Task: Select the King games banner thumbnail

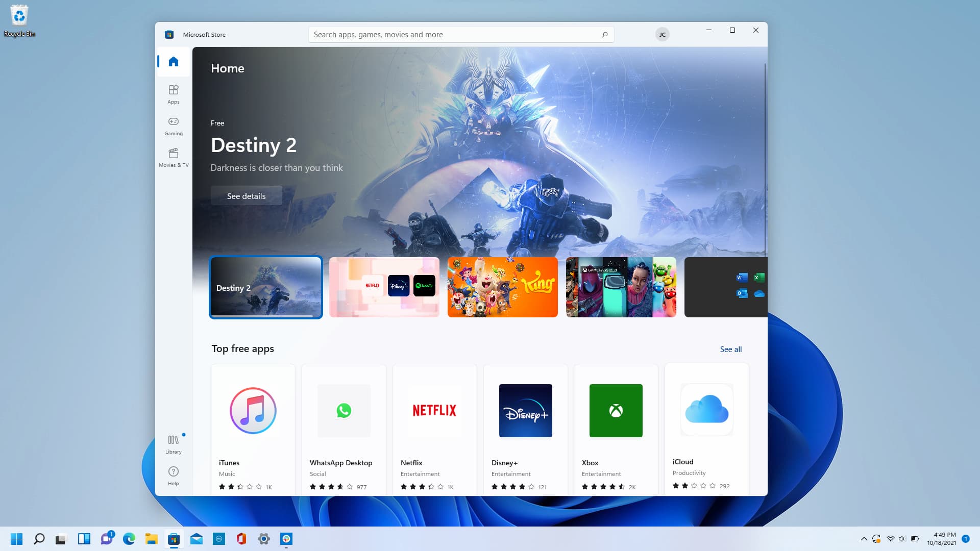Action: pos(503,287)
